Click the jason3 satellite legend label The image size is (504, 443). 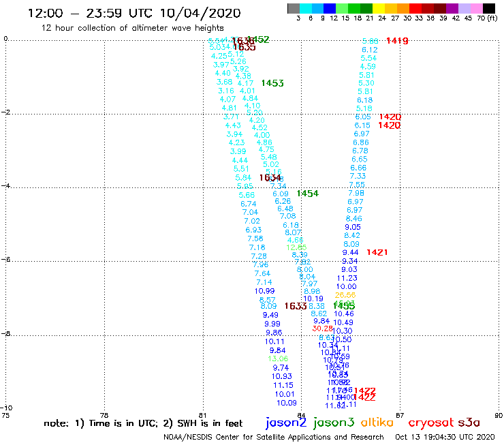(x=334, y=423)
